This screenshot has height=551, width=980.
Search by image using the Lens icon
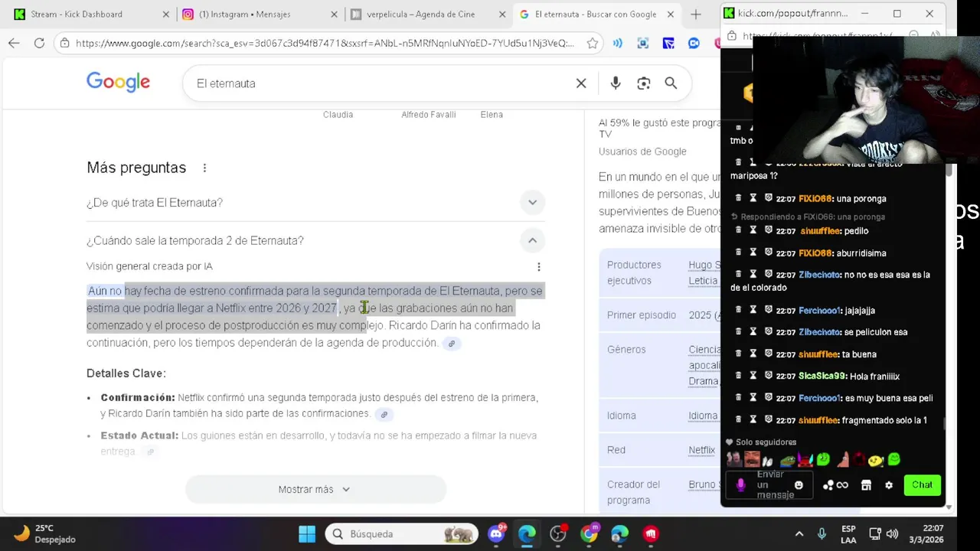pyautogui.click(x=643, y=83)
